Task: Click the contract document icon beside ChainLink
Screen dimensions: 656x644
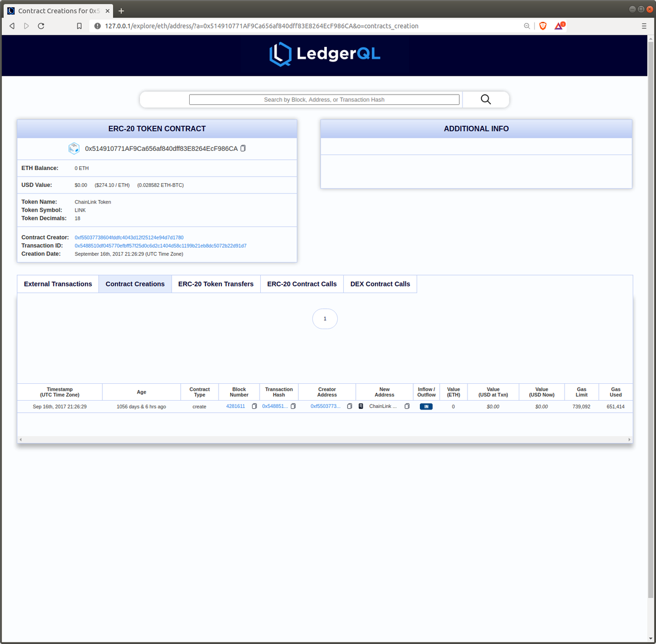Action: [361, 406]
